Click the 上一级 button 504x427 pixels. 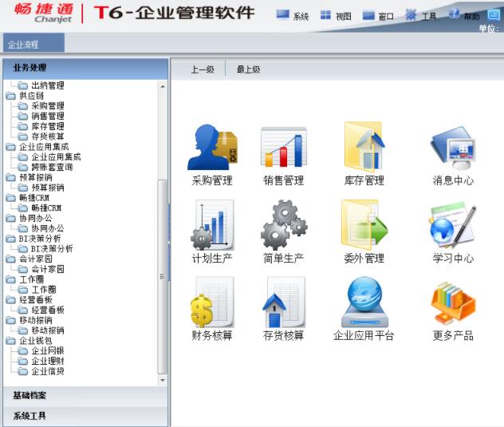click(x=203, y=69)
